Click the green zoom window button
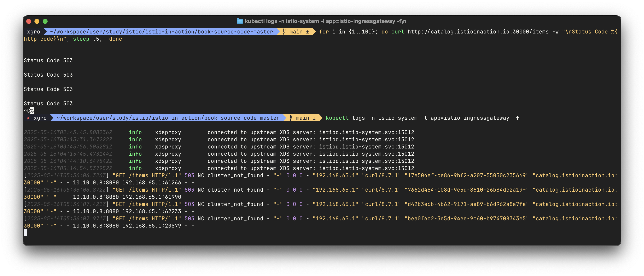The height and width of the screenshot is (276, 644). tap(45, 21)
